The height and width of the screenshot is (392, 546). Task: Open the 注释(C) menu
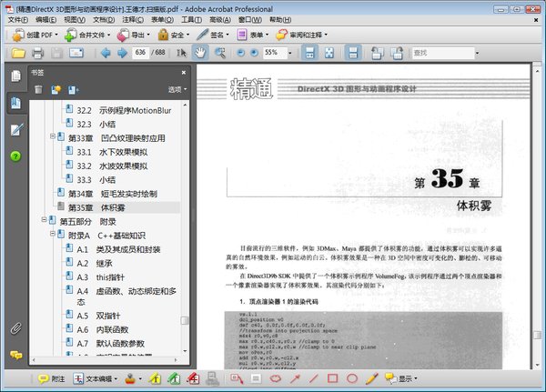click(x=133, y=19)
